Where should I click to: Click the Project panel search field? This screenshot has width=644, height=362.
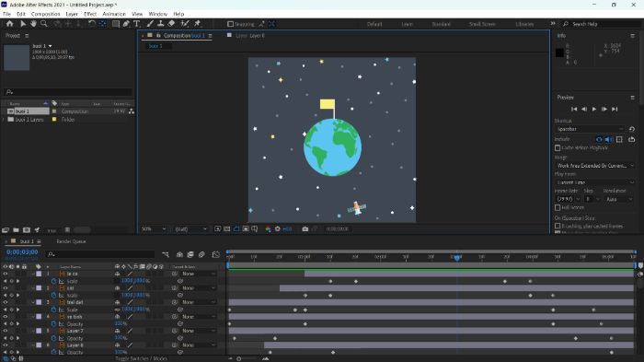point(68,92)
